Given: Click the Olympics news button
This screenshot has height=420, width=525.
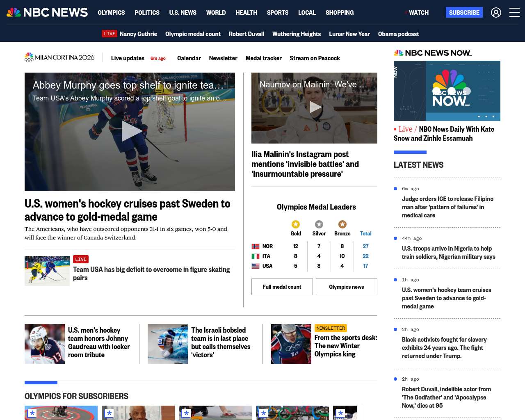Looking at the screenshot, I should point(347,287).
